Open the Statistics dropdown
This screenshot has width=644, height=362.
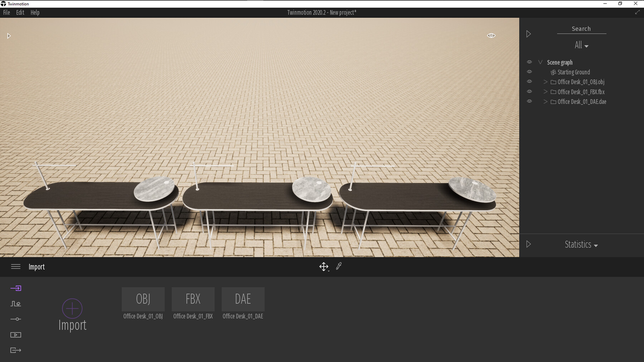coord(581,244)
